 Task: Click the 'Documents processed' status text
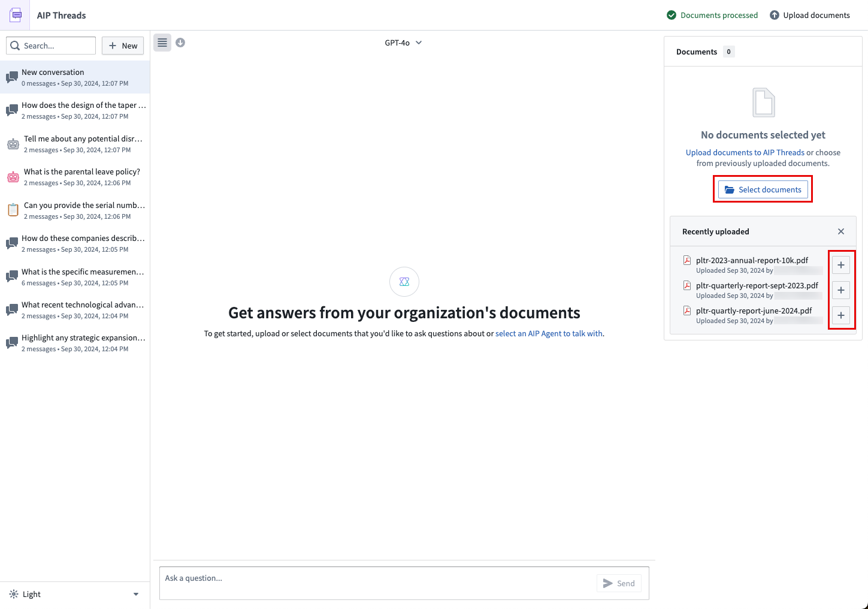click(x=719, y=15)
